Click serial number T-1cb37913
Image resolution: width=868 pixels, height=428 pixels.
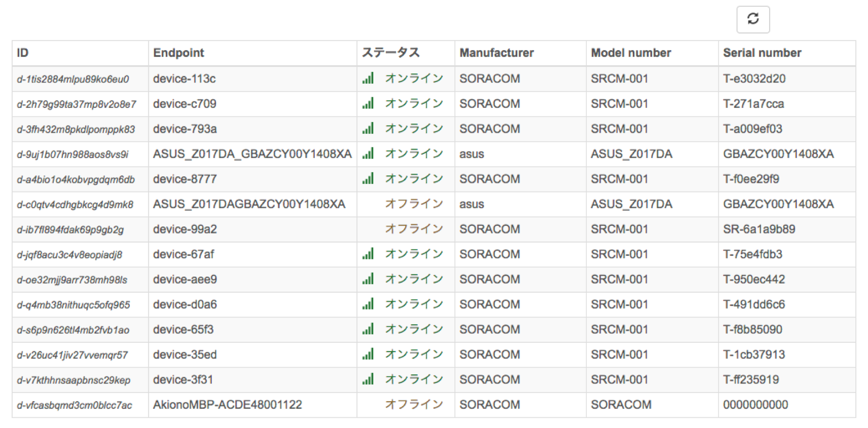[754, 355]
